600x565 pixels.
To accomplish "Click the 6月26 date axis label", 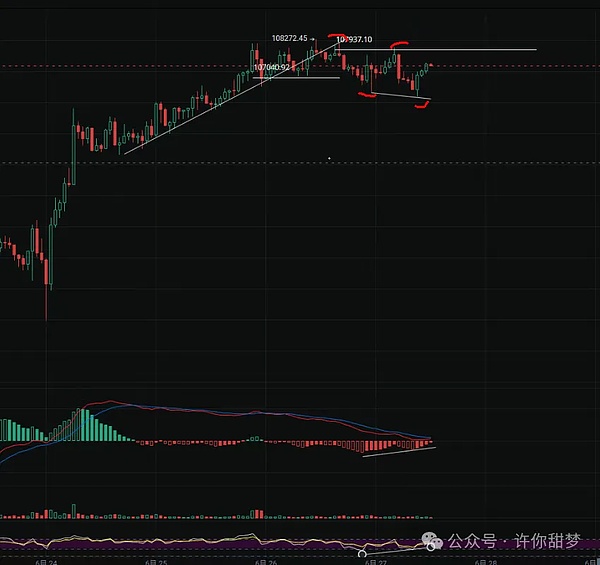I will [x=265, y=561].
